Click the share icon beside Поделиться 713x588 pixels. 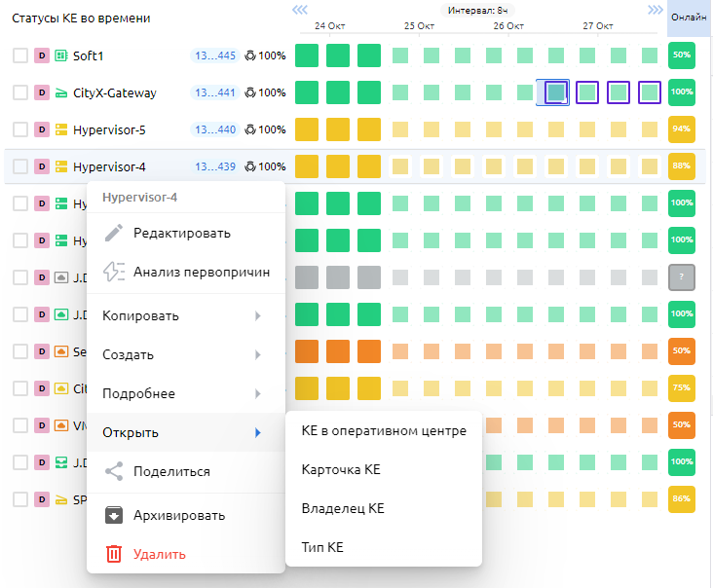tap(114, 471)
